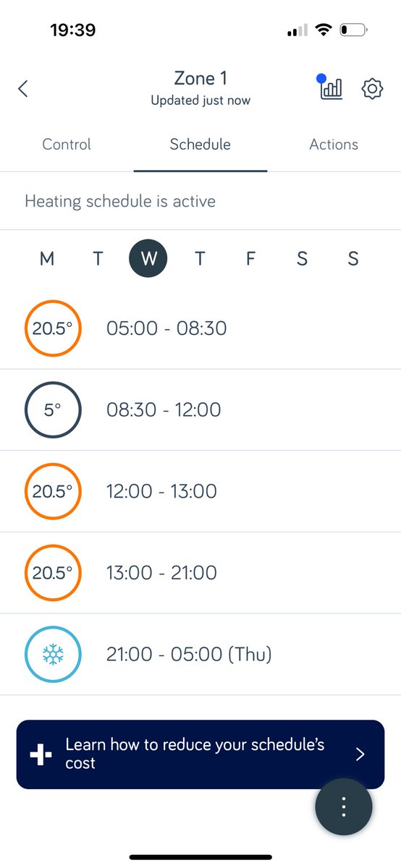Select the currently highlighted Wednesday

(x=148, y=258)
